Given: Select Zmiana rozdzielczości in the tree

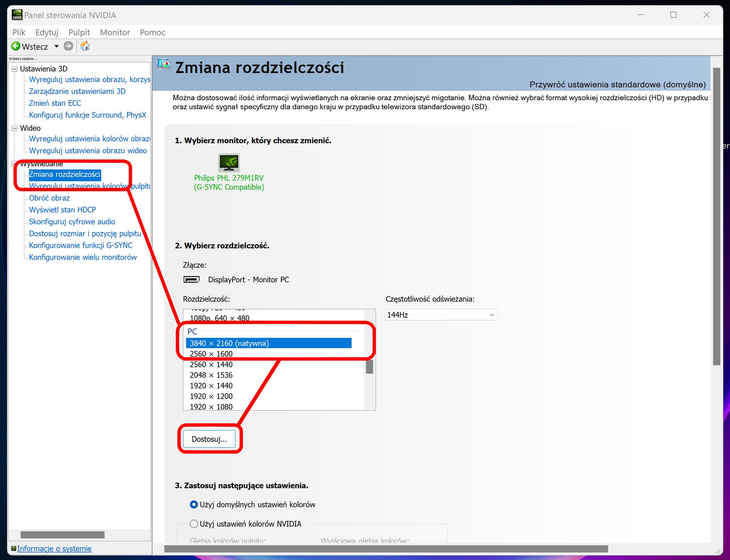Looking at the screenshot, I should [x=65, y=174].
